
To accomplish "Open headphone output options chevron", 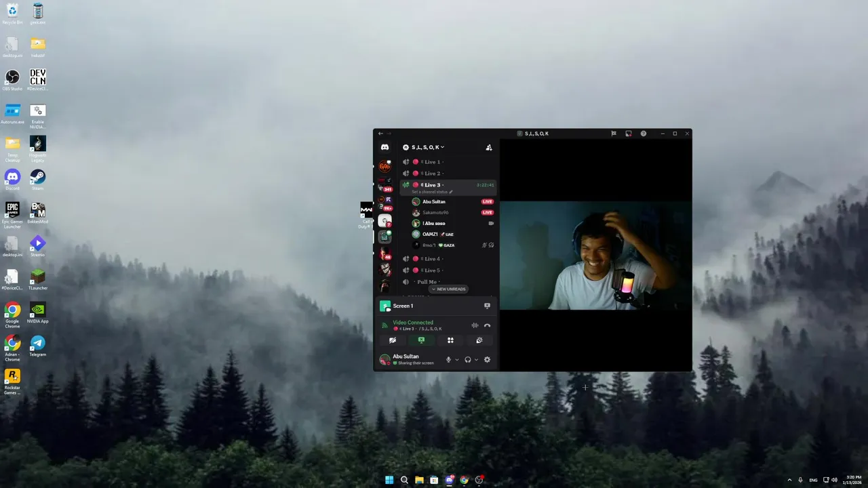I will pyautogui.click(x=476, y=360).
